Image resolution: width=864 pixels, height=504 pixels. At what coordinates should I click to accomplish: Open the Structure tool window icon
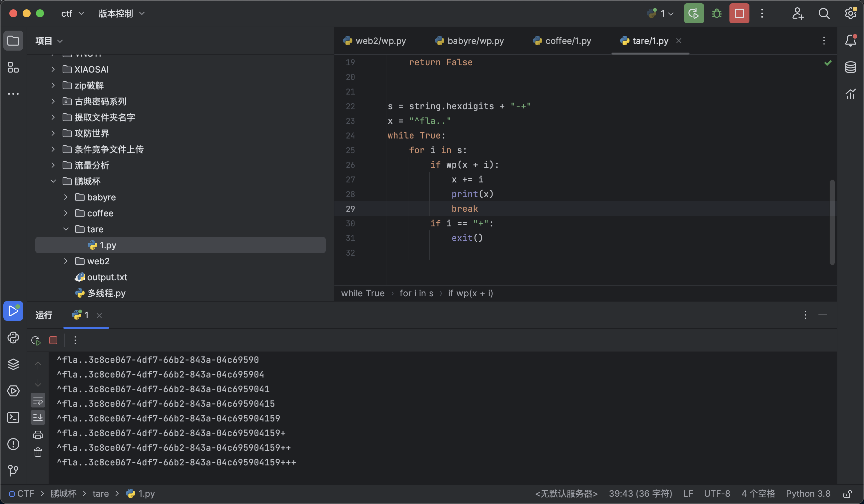13,68
